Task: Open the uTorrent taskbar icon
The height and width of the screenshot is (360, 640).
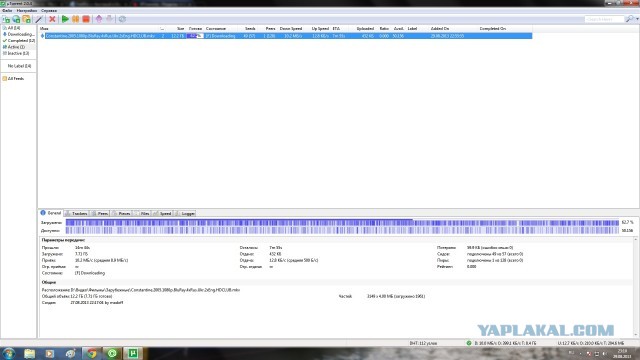Action: [x=133, y=353]
